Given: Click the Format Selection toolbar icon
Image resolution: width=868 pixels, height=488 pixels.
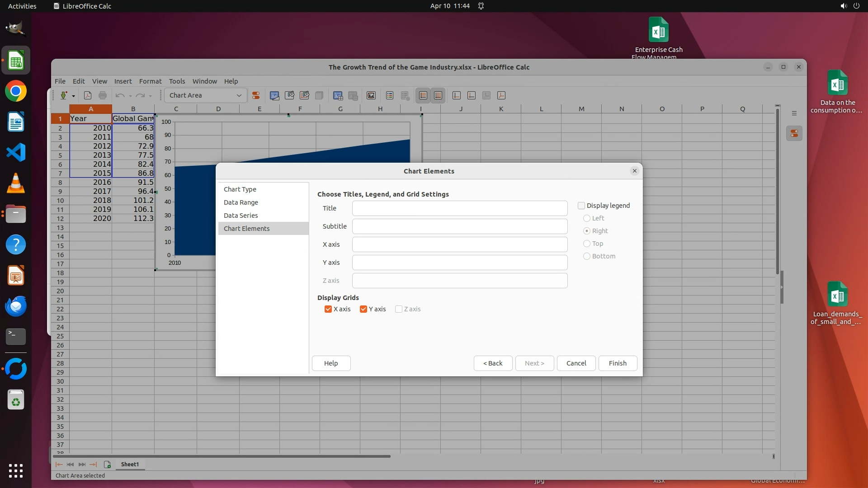Looking at the screenshot, I should 256,95.
